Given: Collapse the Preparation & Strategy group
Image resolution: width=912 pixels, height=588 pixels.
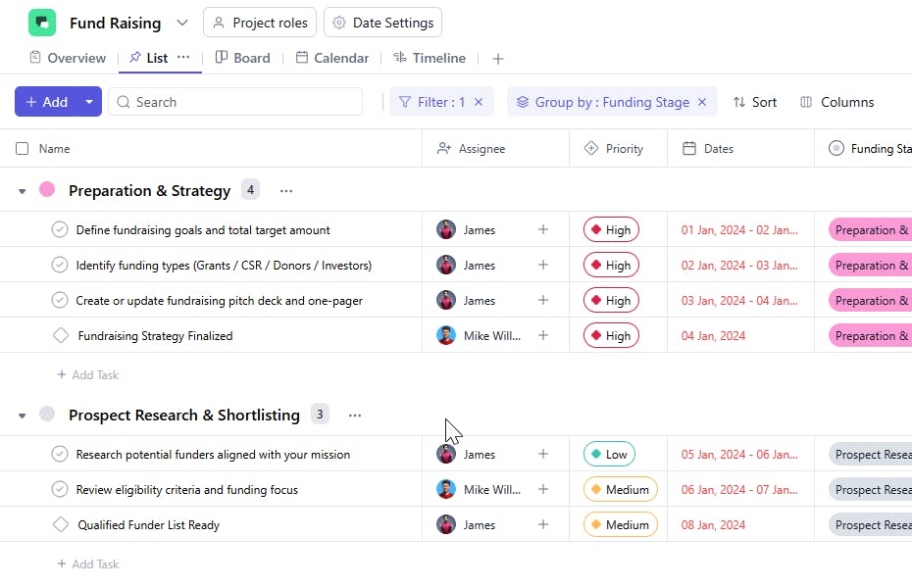Looking at the screenshot, I should pos(22,191).
